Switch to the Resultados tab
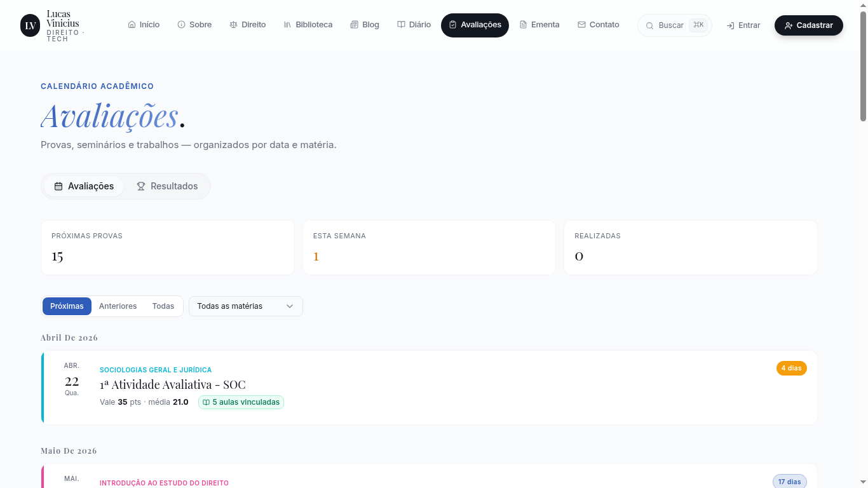Image resolution: width=868 pixels, height=488 pixels. point(167,186)
